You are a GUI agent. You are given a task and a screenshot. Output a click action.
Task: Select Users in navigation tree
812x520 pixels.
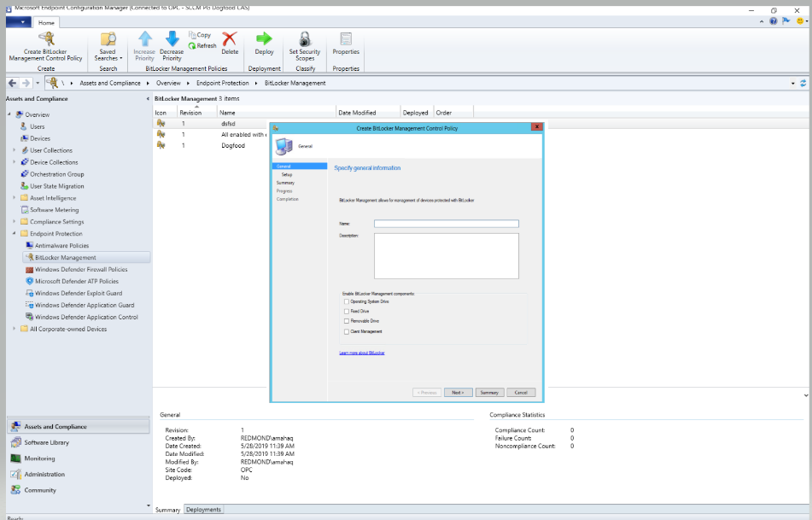38,126
